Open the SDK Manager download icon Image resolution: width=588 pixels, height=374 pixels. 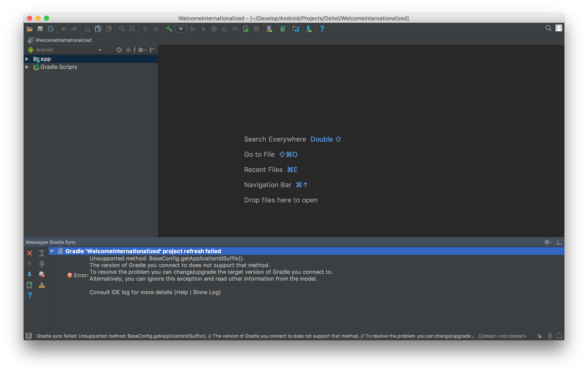309,29
